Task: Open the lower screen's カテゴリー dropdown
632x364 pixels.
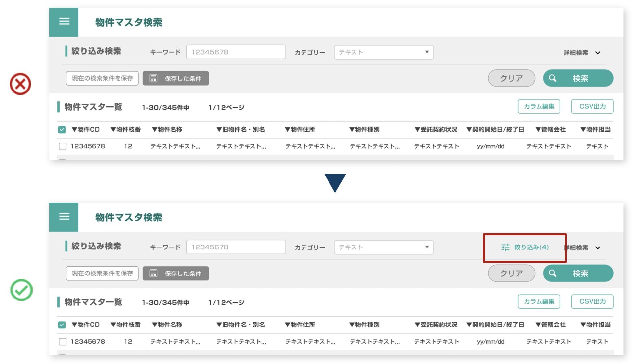Action: tap(383, 247)
